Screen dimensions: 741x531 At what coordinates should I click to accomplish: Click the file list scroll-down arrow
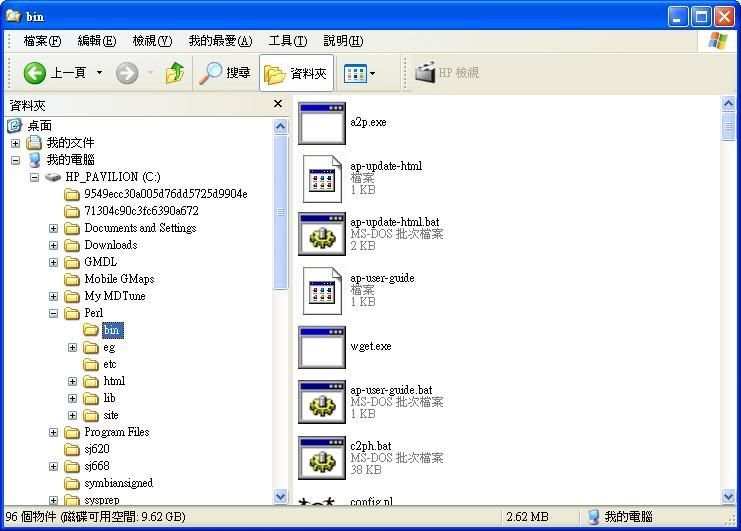pyautogui.click(x=728, y=497)
